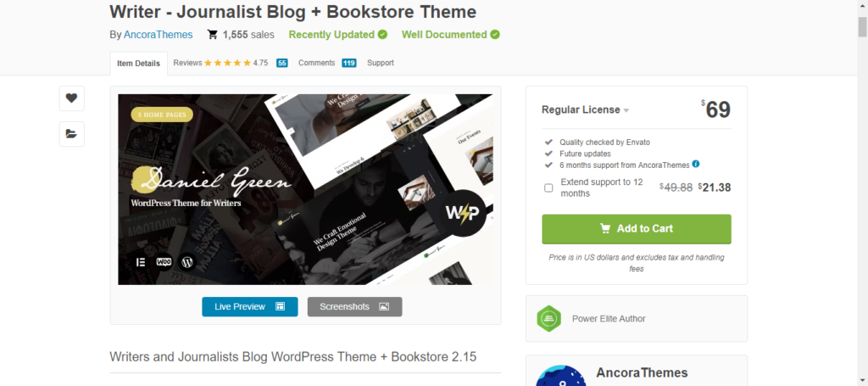This screenshot has height=386, width=868.
Task: Click 'Future updates' text
Action: click(x=585, y=154)
